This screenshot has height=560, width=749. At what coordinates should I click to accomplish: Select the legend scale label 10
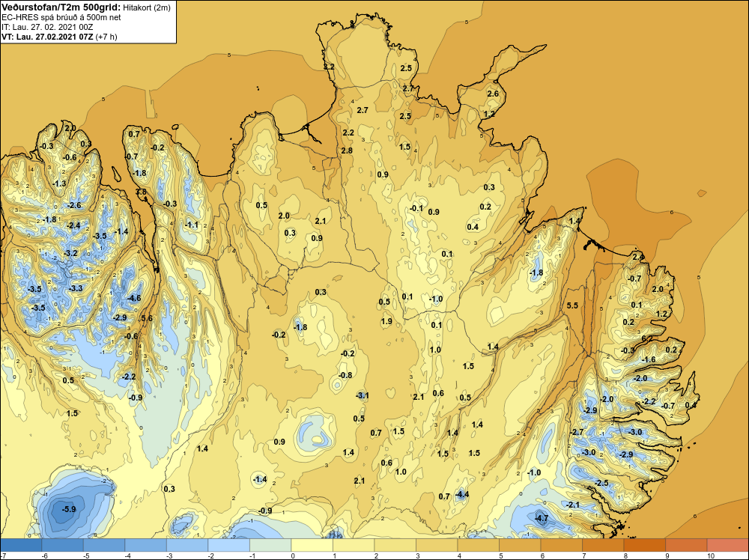coord(710,556)
